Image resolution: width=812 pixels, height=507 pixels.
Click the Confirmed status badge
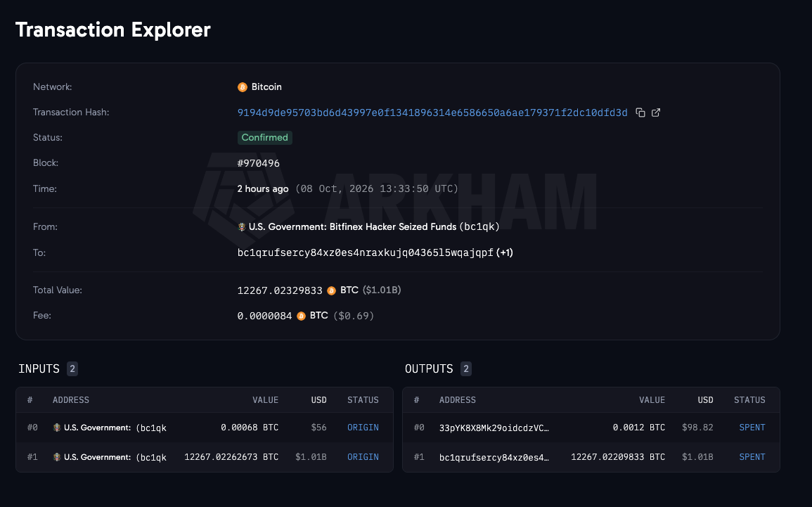tap(264, 138)
